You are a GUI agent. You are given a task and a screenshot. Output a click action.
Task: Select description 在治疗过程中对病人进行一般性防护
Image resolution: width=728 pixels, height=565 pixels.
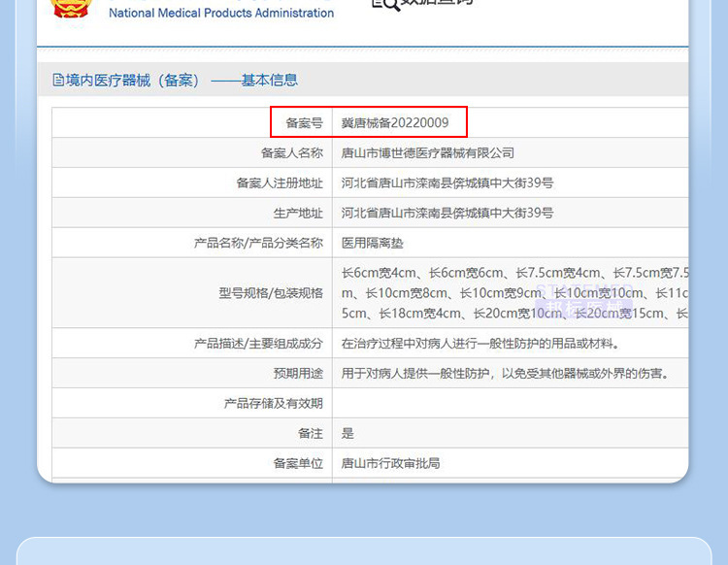[x=481, y=343]
